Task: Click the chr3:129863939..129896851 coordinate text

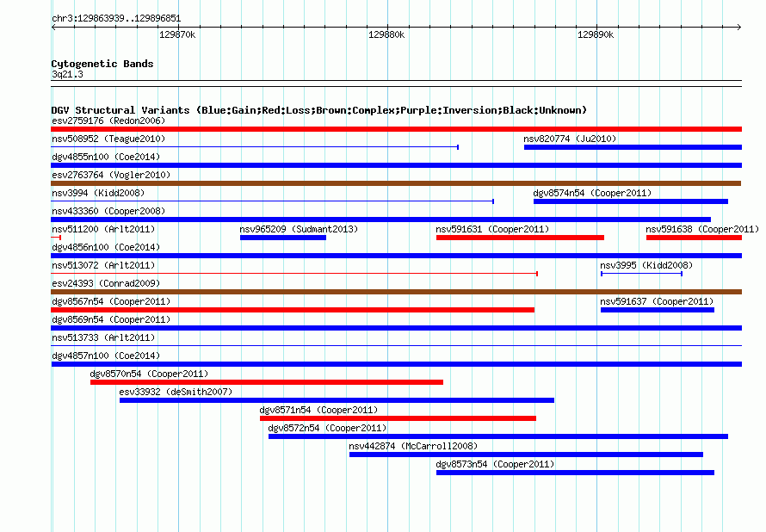Action: click(x=116, y=19)
